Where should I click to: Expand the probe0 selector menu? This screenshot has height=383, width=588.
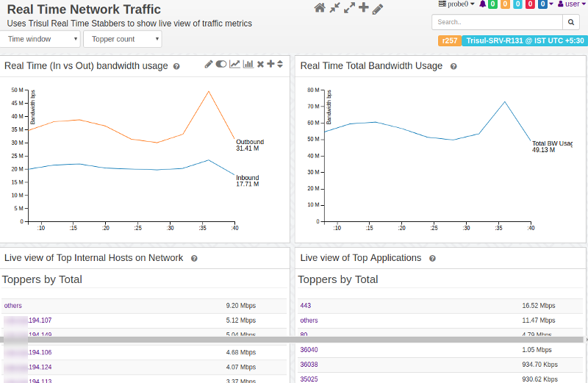pos(456,4)
